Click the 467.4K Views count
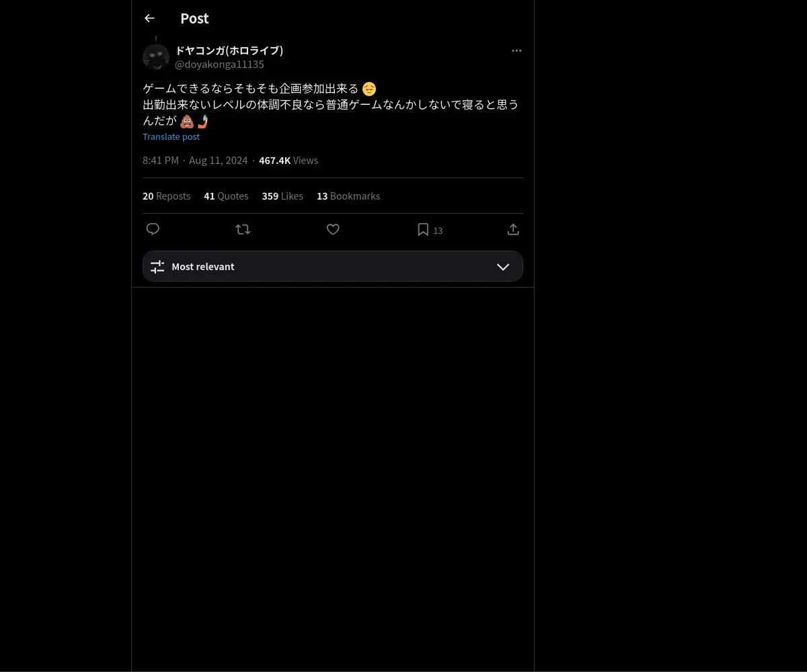The height and width of the screenshot is (672, 807). click(x=289, y=161)
